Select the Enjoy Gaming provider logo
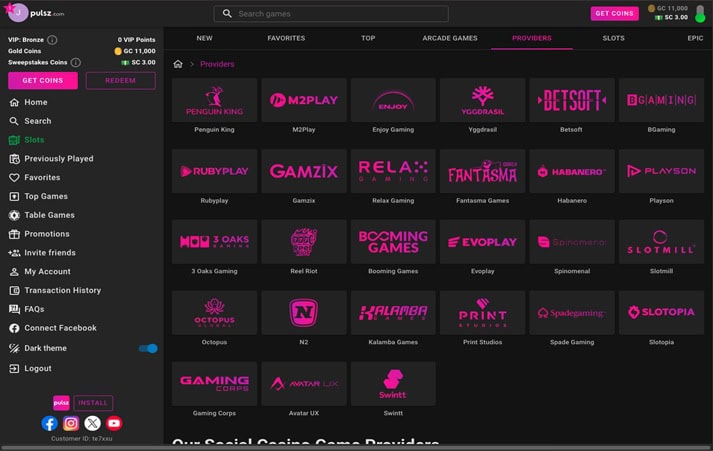The height and width of the screenshot is (451, 713). point(393,100)
